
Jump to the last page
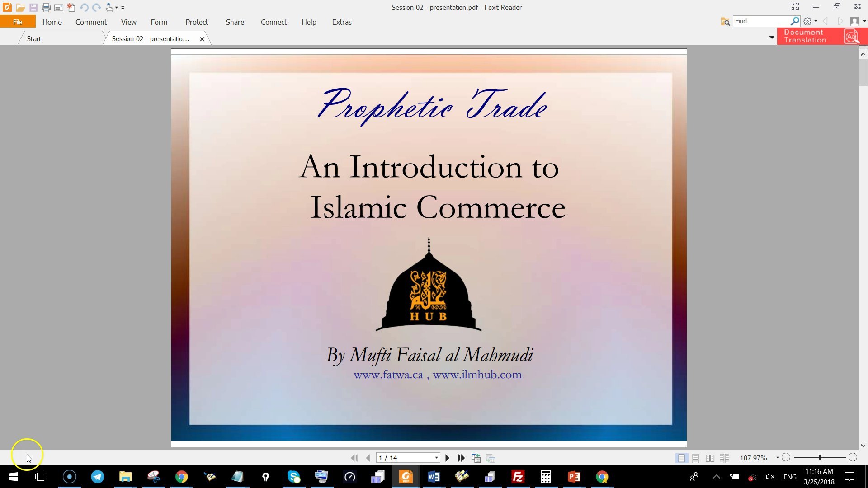tap(461, 458)
